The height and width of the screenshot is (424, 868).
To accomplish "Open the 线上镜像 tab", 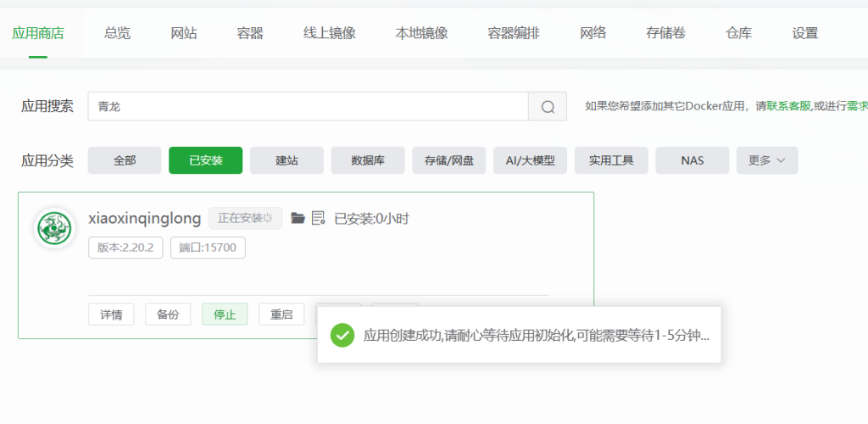I will tap(329, 33).
